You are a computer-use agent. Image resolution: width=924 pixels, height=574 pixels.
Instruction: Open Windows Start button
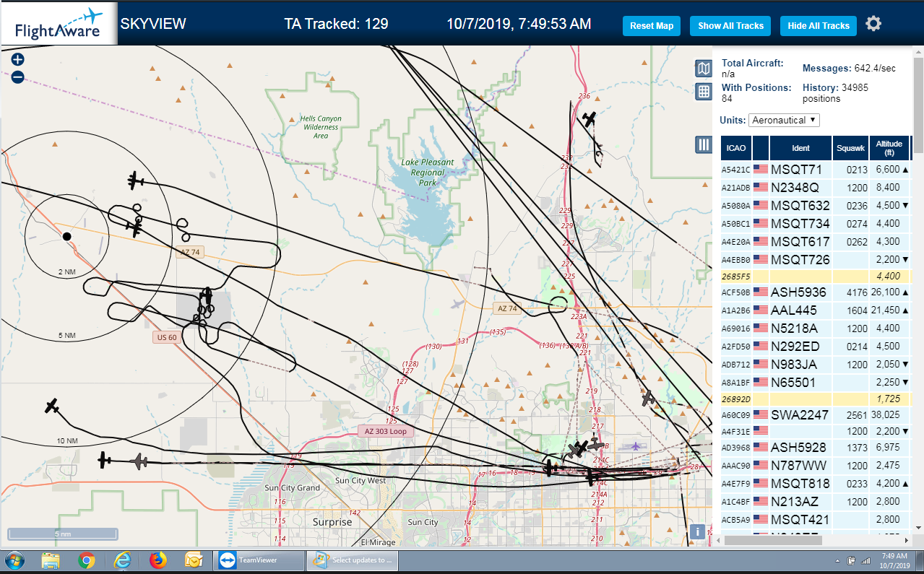pyautogui.click(x=14, y=560)
